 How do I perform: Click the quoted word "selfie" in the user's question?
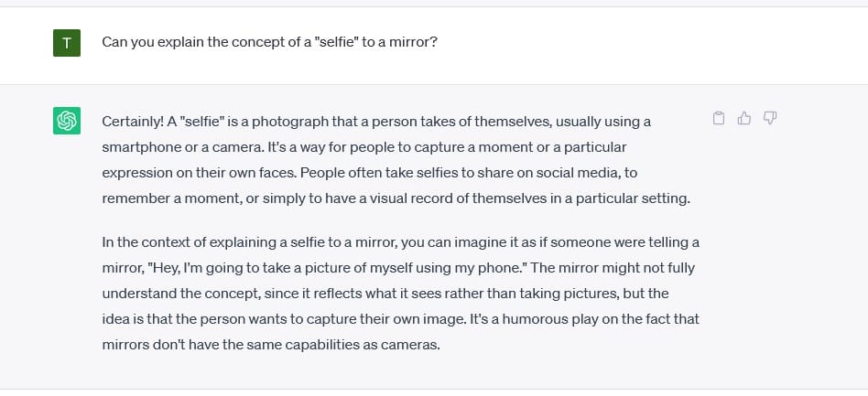point(335,42)
